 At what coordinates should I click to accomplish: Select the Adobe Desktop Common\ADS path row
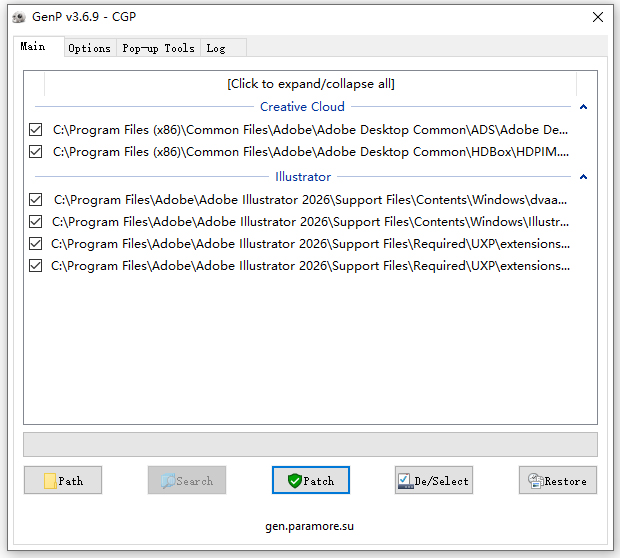point(310,130)
